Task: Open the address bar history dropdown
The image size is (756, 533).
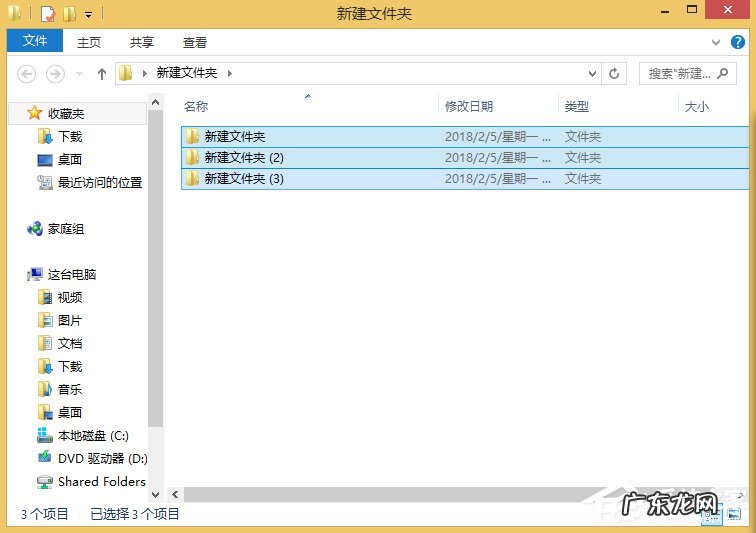Action: 593,74
